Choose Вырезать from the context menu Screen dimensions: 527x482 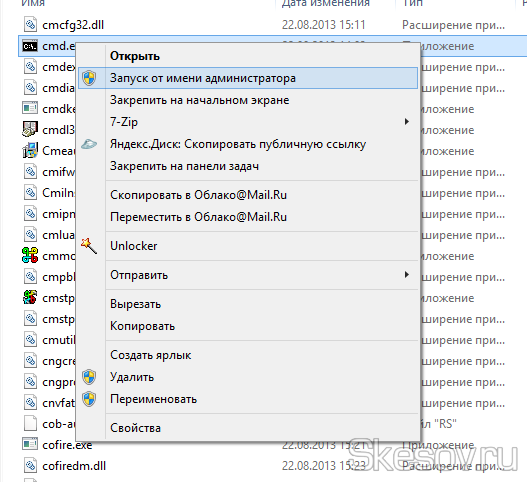coord(248,304)
